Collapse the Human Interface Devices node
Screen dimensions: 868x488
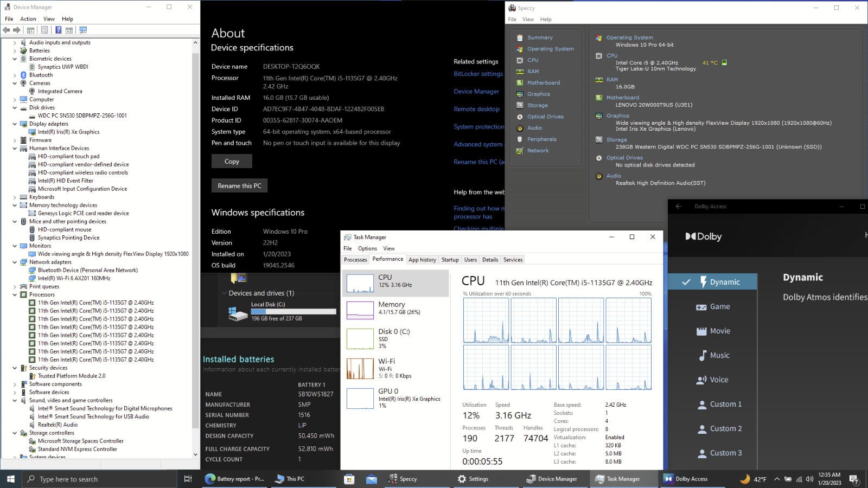pos(15,148)
